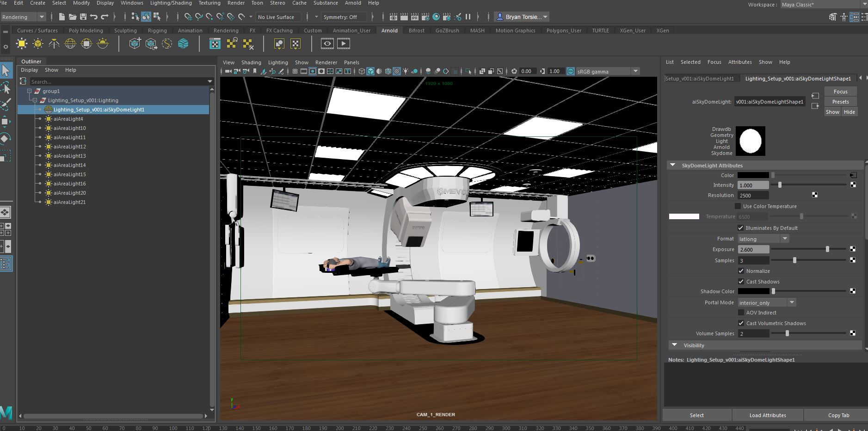Screen dimensions: 868x431
Task: Collapse the Lighting_Setup_v001:Lighting group in Outliner
Action: pyautogui.click(x=34, y=100)
